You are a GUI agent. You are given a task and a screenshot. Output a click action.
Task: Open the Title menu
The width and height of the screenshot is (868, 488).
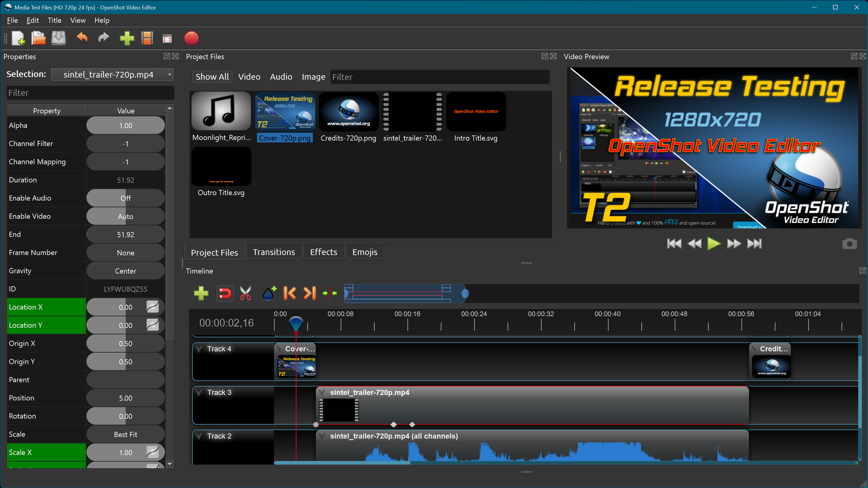[x=54, y=20]
